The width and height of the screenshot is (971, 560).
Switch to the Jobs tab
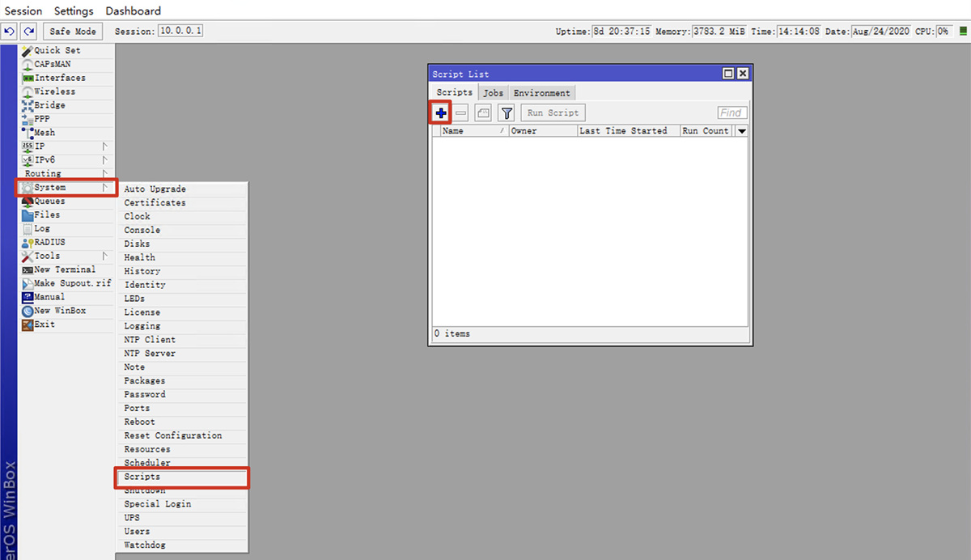pos(493,93)
